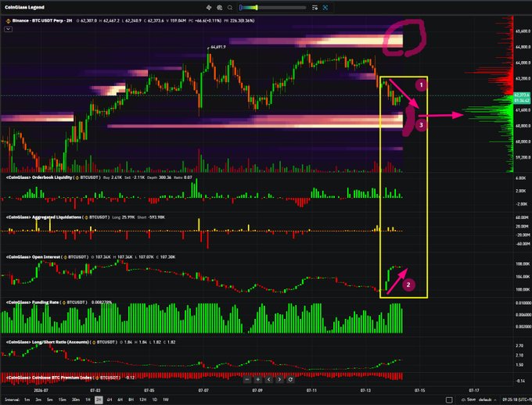Click the layout square icon bottom right
Image resolution: width=532 pixels, height=405 pixels.
449,400
